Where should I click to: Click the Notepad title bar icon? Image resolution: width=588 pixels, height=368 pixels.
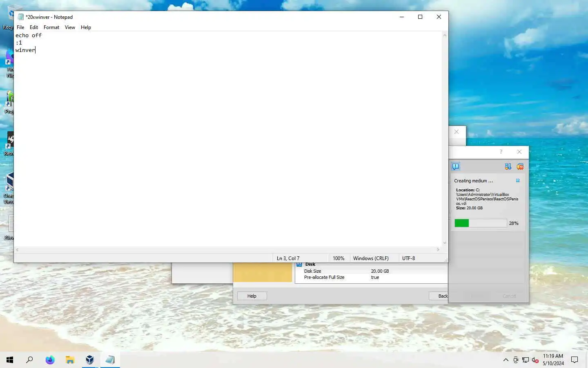20,17
